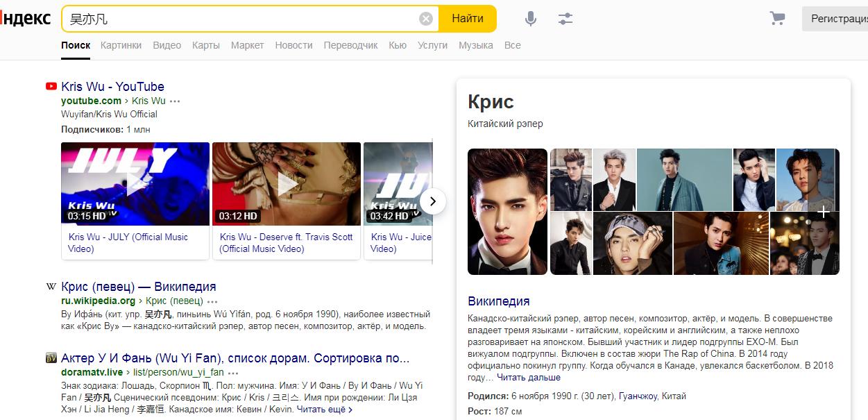The height and width of the screenshot is (420, 868).
Task: Open the Кью tab
Action: point(398,45)
